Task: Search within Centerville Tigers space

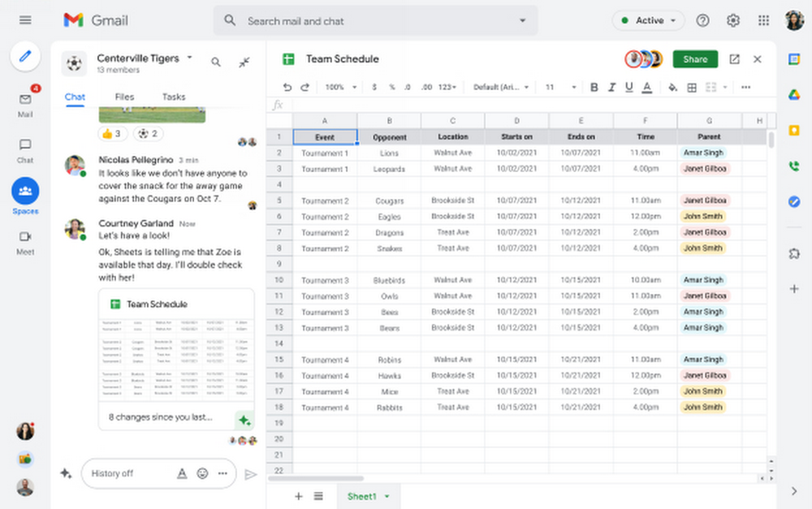Action: click(216, 63)
